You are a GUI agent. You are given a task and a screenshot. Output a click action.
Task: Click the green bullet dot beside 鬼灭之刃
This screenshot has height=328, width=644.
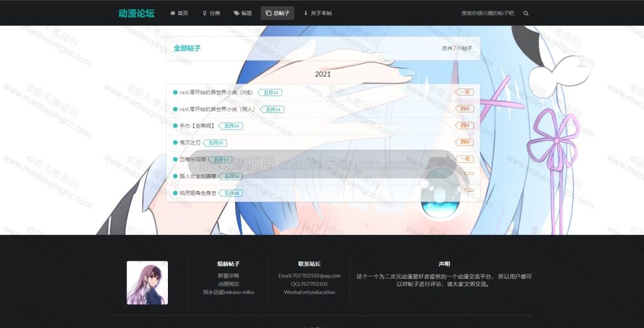tap(175, 143)
